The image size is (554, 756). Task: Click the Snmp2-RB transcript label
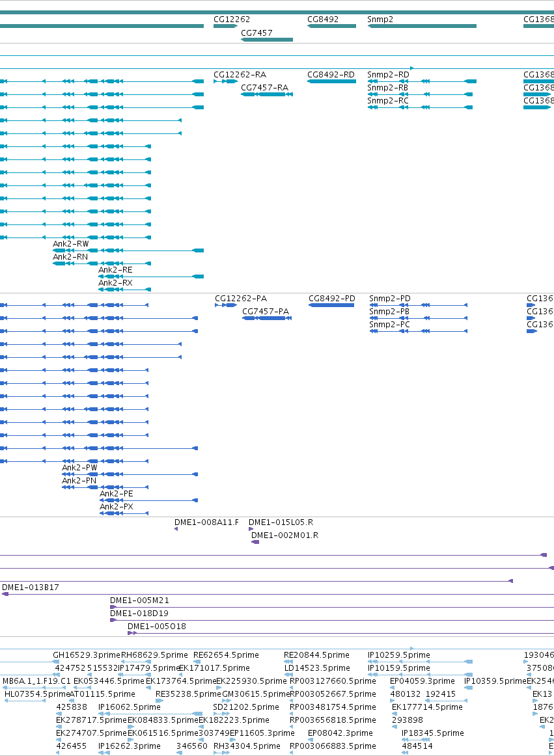tap(387, 88)
